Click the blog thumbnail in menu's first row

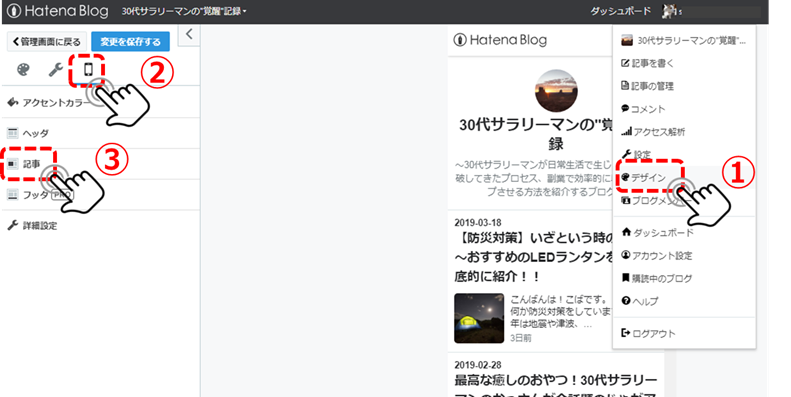point(627,41)
